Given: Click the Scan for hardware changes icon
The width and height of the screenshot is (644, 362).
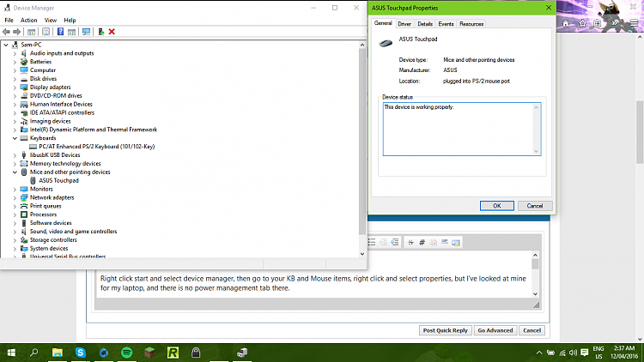Looking at the screenshot, I should tap(86, 32).
